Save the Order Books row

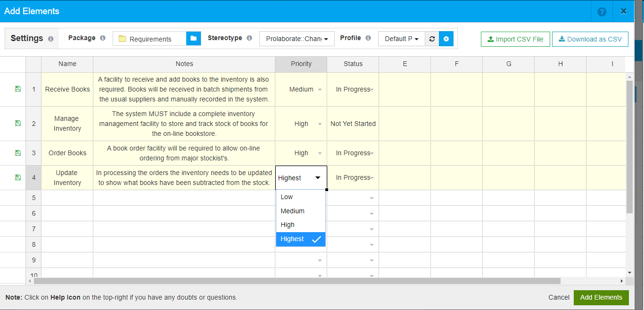pos(17,153)
